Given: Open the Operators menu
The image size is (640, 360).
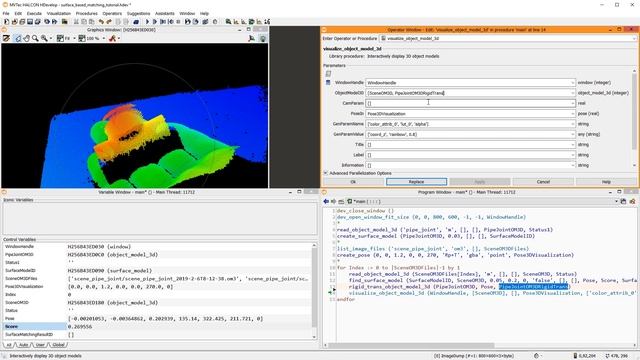Looking at the screenshot, I should click(112, 13).
